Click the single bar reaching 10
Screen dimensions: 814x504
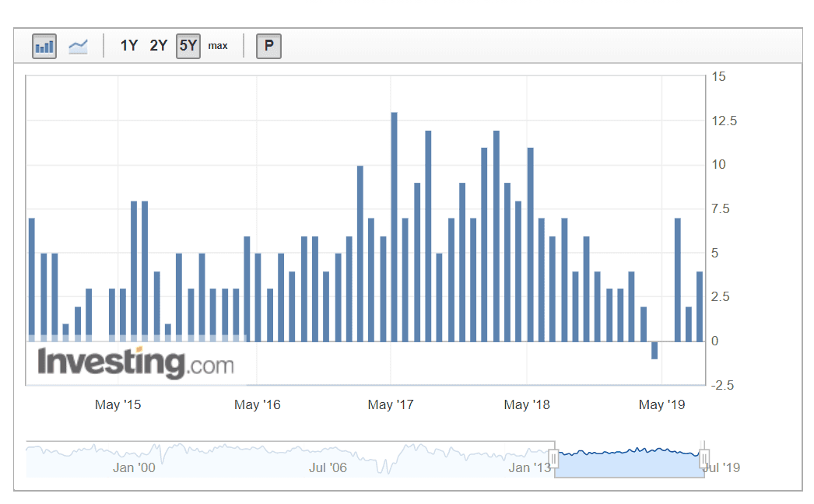(360, 254)
